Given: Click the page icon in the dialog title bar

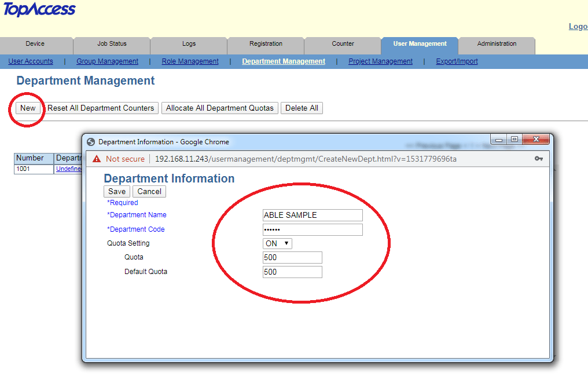Looking at the screenshot, I should 91,141.
